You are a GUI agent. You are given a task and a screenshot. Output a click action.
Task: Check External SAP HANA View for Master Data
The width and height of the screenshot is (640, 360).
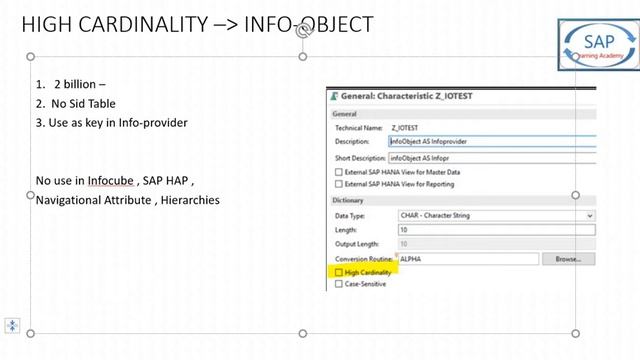339,172
